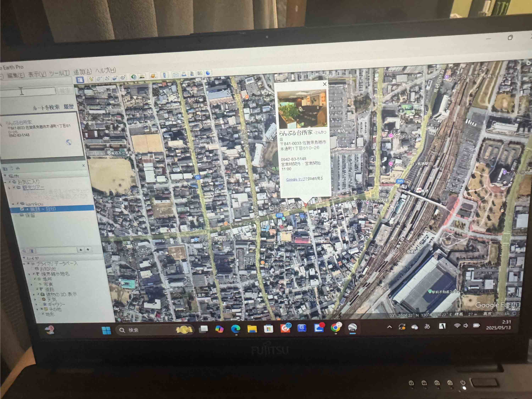
Task: Toggle the 地形 layer checkbox
Action: coord(43,314)
